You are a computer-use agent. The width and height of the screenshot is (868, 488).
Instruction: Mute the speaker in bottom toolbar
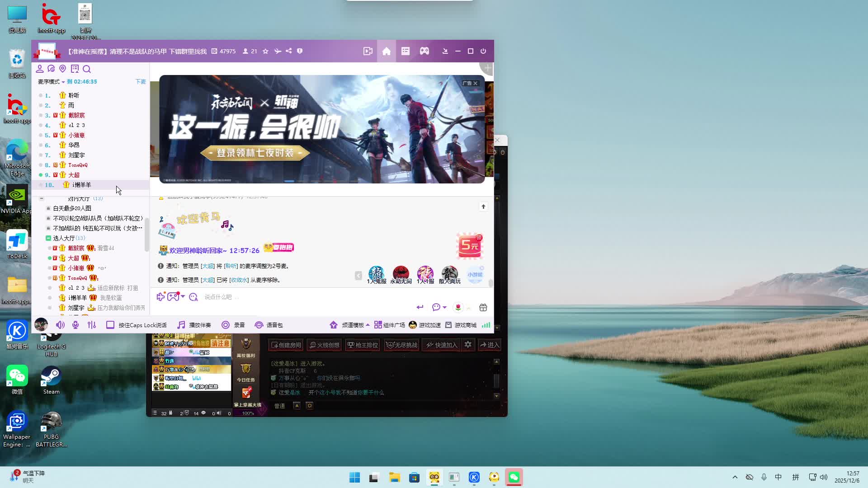pyautogui.click(x=60, y=325)
